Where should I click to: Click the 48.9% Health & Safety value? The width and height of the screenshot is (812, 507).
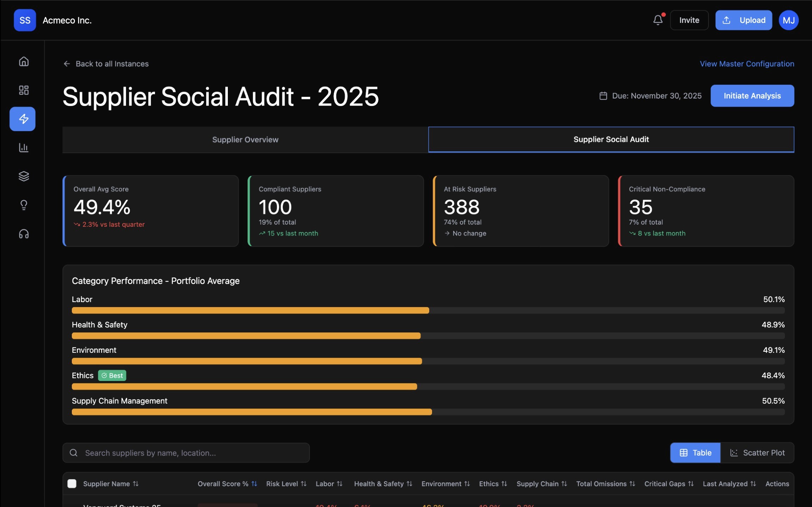(x=773, y=325)
